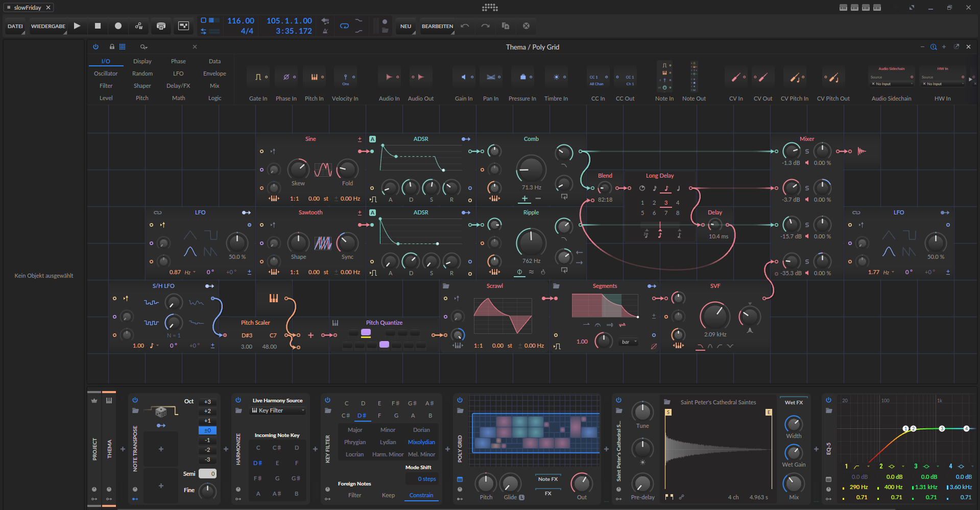Open the Filter module category

pos(106,86)
